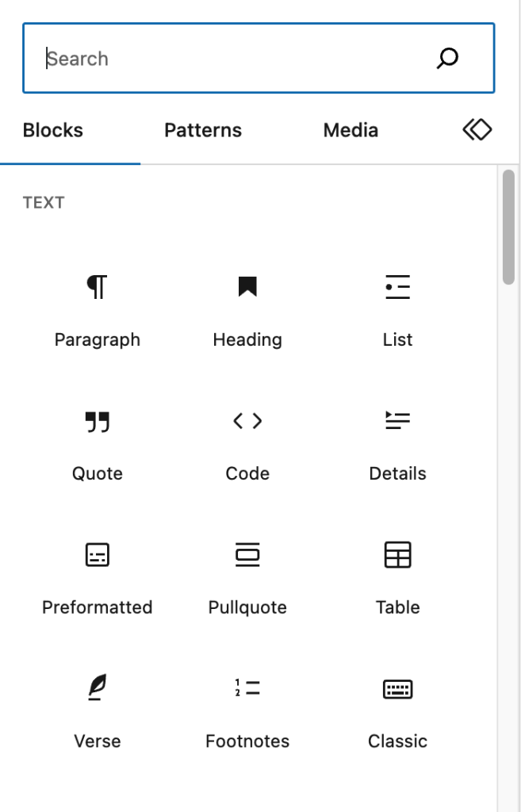Switch to the Blocks tab
Image resolution: width=525 pixels, height=812 pixels.
point(53,131)
